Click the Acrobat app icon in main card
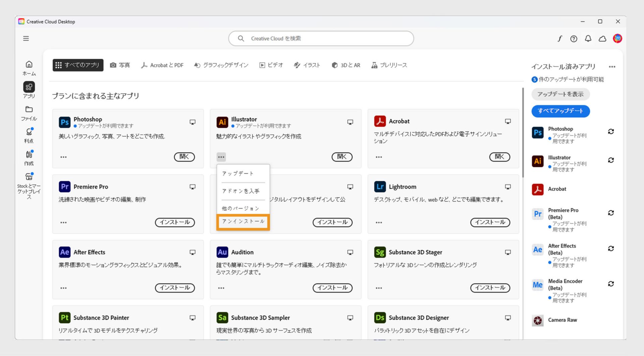The image size is (644, 356). pos(380,121)
